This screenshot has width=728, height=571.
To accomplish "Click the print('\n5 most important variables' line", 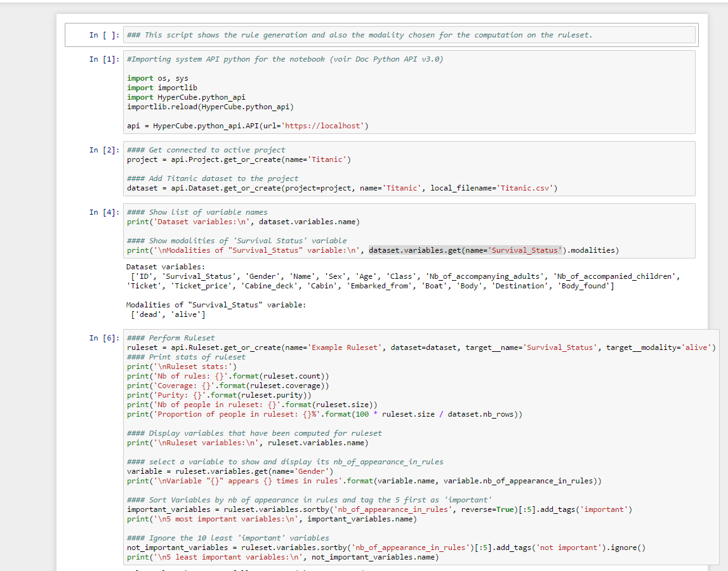I will tap(272, 519).
